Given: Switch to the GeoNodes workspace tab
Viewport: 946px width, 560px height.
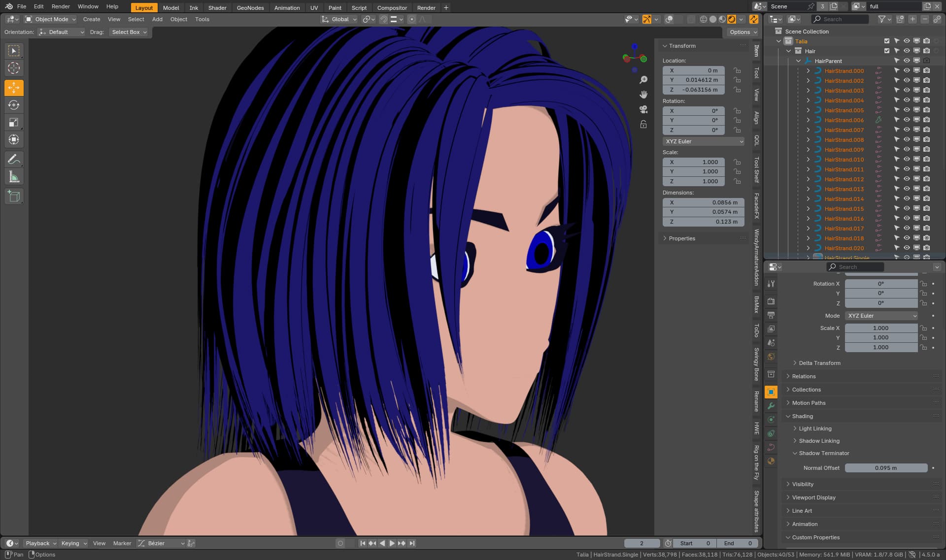Looking at the screenshot, I should click(x=250, y=7).
